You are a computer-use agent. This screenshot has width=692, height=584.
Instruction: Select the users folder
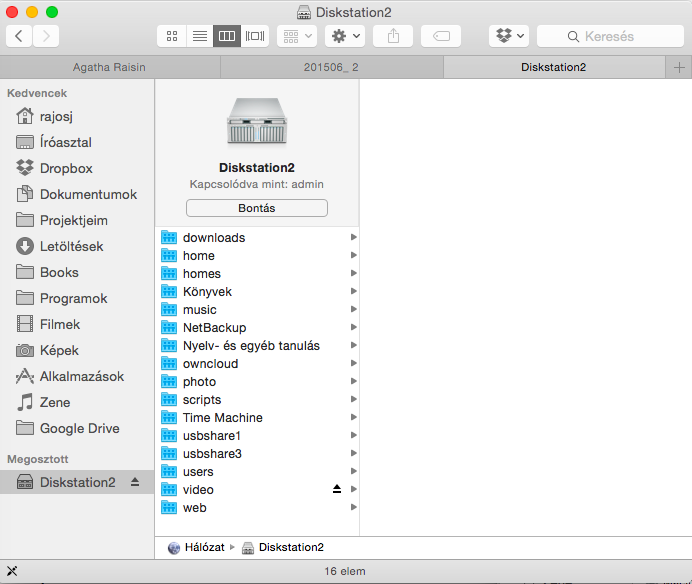tap(257, 472)
